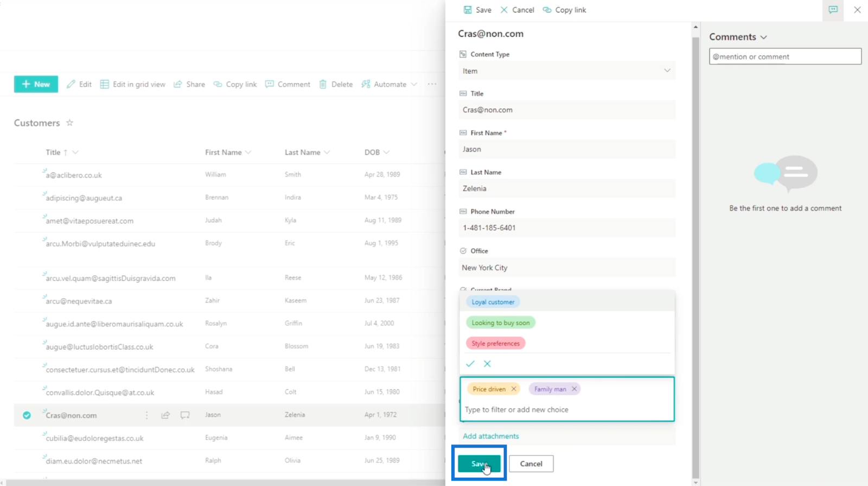Click the Blossom last name cell
The width and height of the screenshot is (868, 486).
click(296, 346)
